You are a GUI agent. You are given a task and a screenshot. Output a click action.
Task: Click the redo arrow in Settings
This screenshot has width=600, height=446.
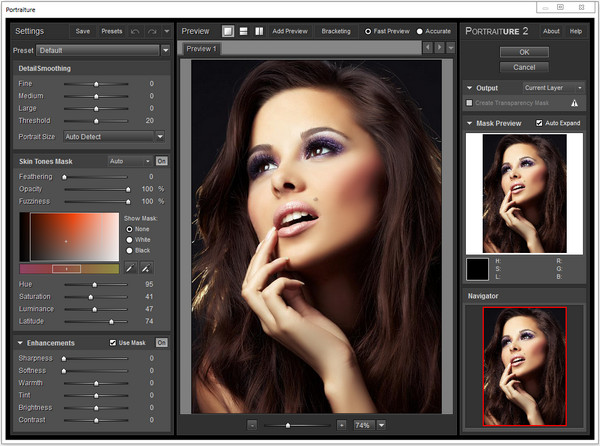151,31
